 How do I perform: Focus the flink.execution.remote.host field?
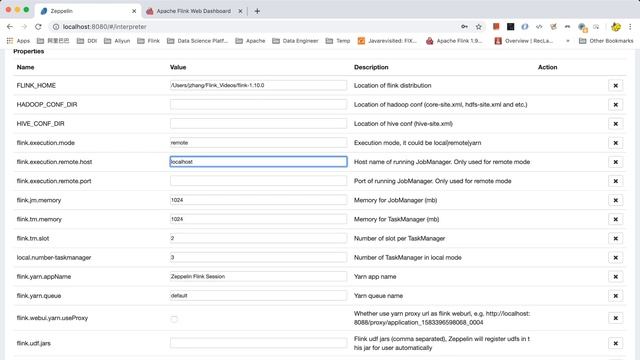[x=258, y=162]
